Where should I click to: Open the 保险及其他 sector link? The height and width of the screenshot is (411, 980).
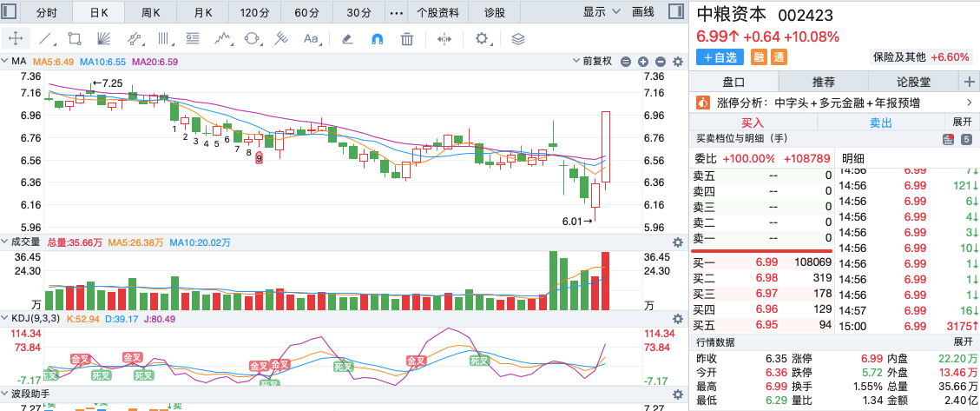click(921, 57)
